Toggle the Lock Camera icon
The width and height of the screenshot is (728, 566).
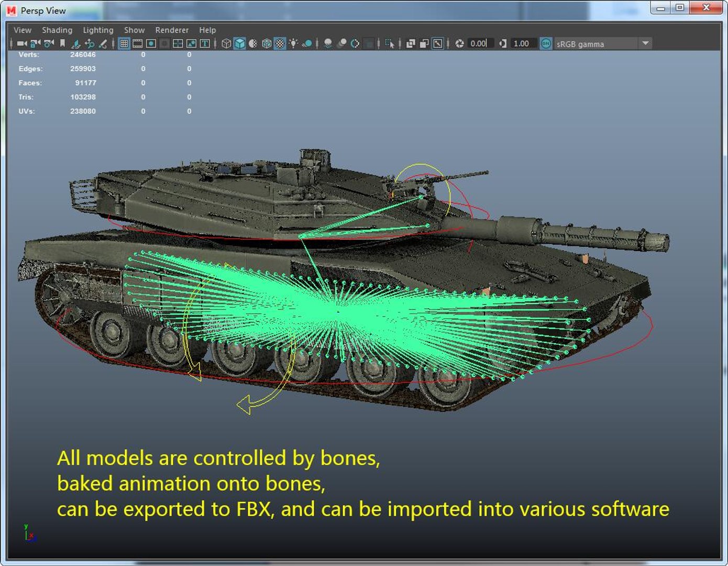(35, 43)
